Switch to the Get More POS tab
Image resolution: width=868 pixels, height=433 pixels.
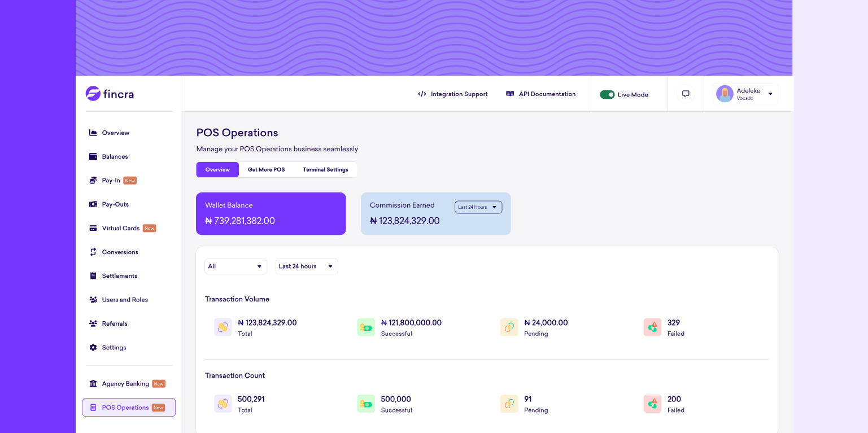[267, 169]
